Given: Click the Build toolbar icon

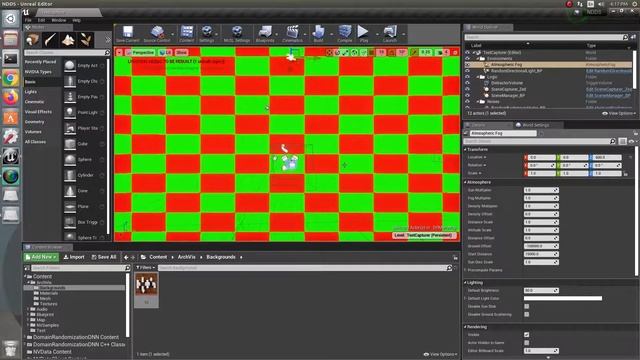Looking at the screenshot, I should 318,34.
